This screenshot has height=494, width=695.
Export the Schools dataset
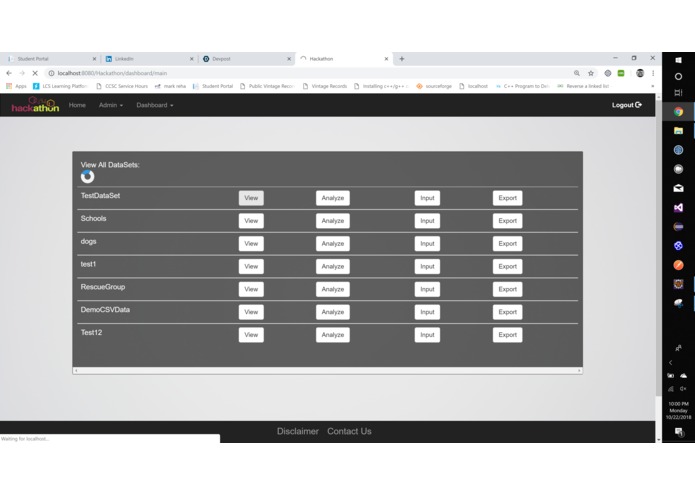point(508,221)
